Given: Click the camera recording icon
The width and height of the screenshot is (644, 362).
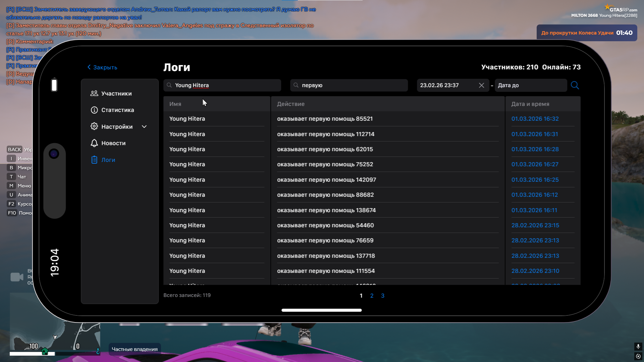Looking at the screenshot, I should [x=17, y=277].
